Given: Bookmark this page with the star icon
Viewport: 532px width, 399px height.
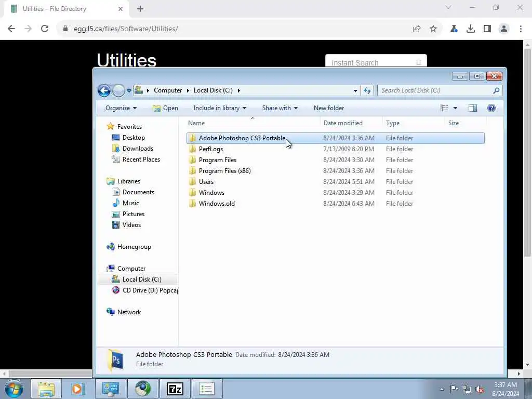Looking at the screenshot, I should click(x=433, y=29).
